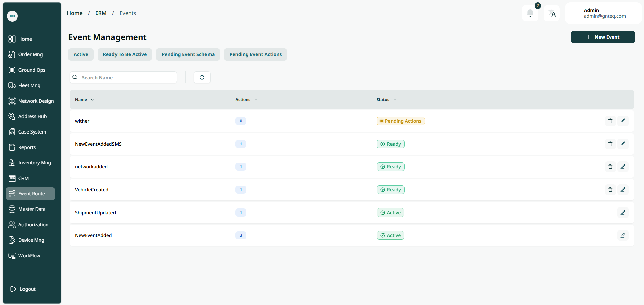Edit the ShipmentUpdated event
This screenshot has height=305, width=644.
point(623,213)
